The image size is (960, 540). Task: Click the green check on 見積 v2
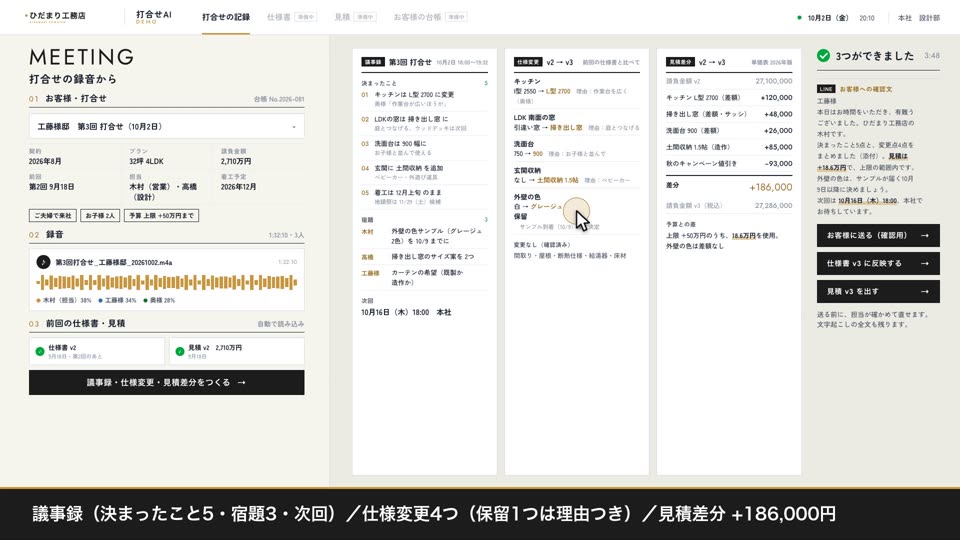tap(180, 351)
